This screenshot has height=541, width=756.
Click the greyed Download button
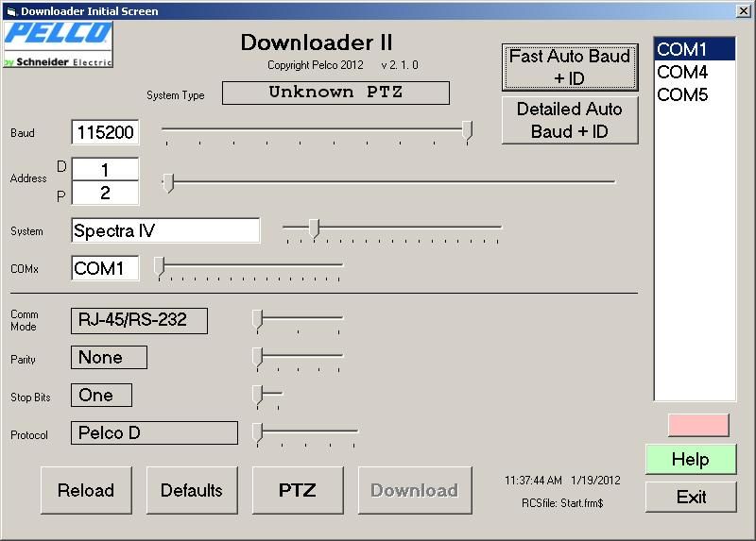[415, 490]
